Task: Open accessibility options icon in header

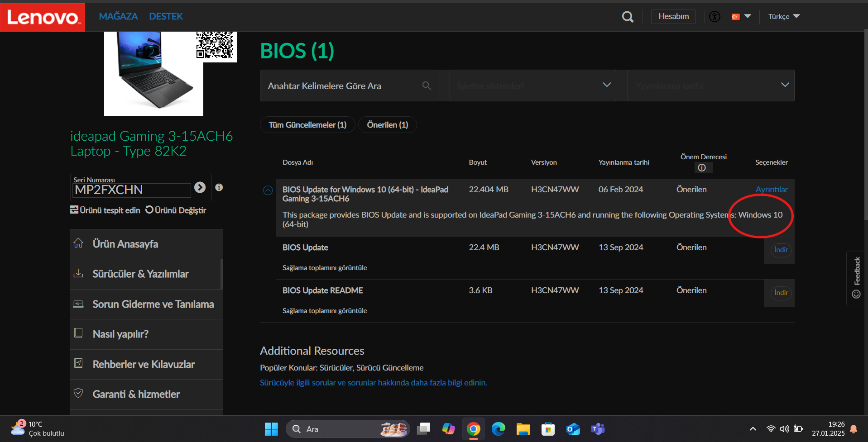Action: (x=715, y=17)
